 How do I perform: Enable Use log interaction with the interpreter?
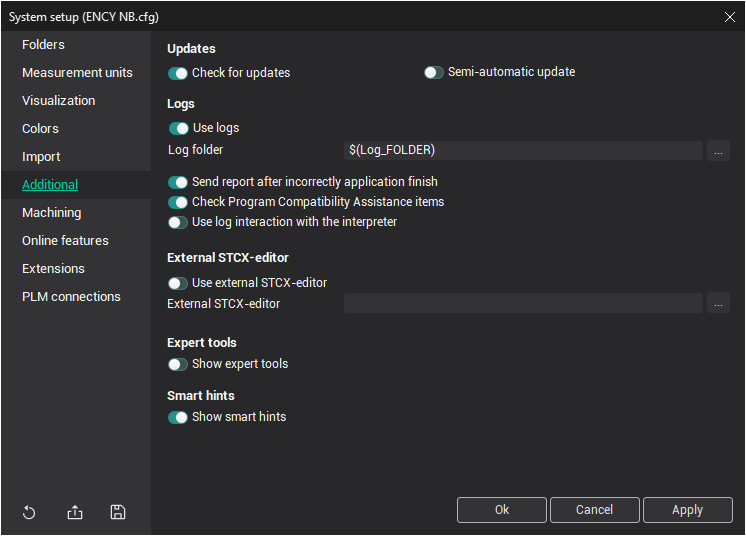tap(179, 222)
